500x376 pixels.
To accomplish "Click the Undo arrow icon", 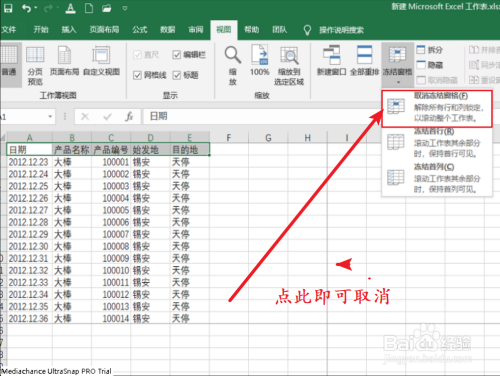I will (26, 8).
